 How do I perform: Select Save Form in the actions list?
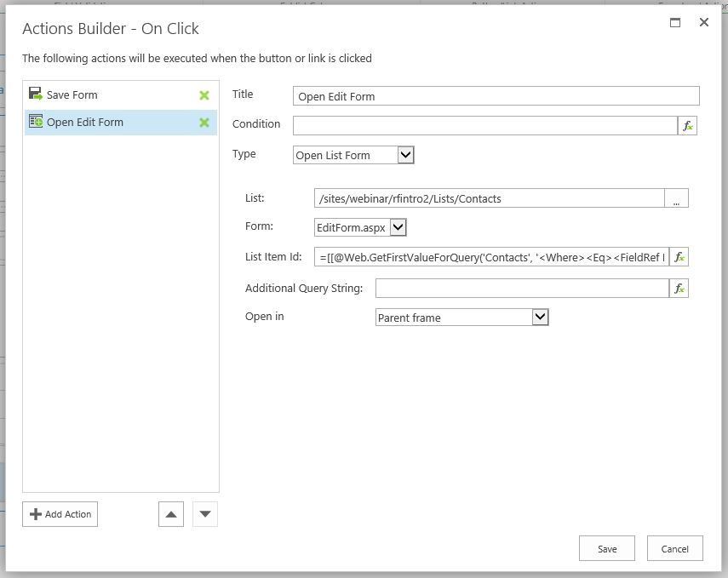72,95
